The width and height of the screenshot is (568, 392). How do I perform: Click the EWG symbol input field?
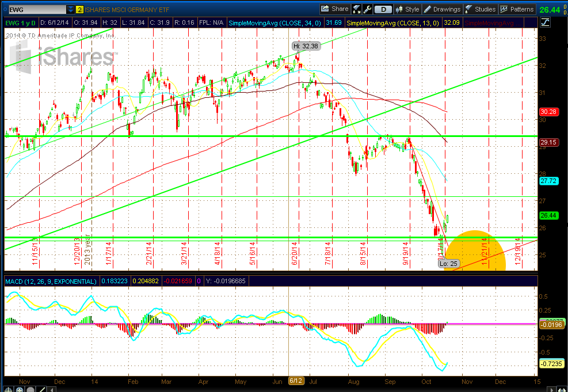pyautogui.click(x=37, y=9)
